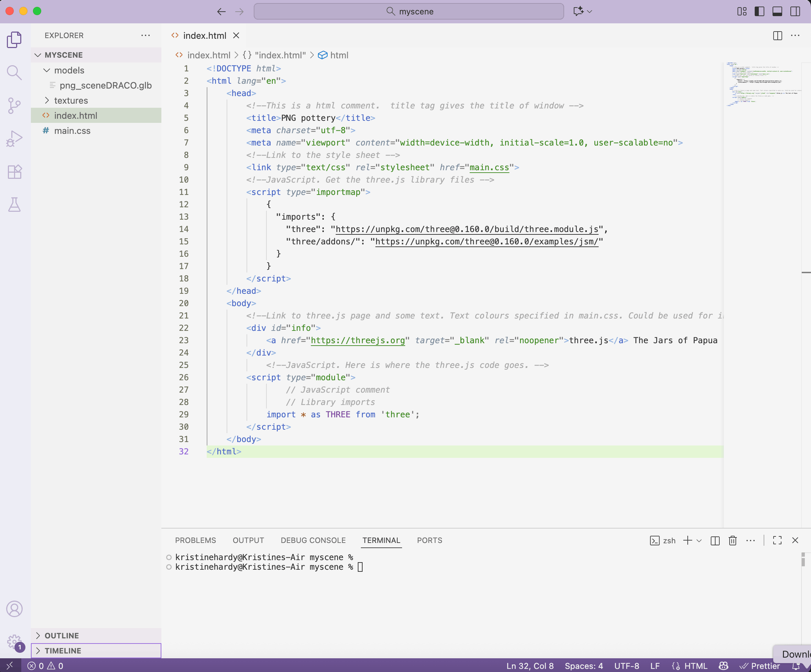Image resolution: width=811 pixels, height=672 pixels.
Task: Select png_sceneDRACO.glb file
Action: click(96, 85)
